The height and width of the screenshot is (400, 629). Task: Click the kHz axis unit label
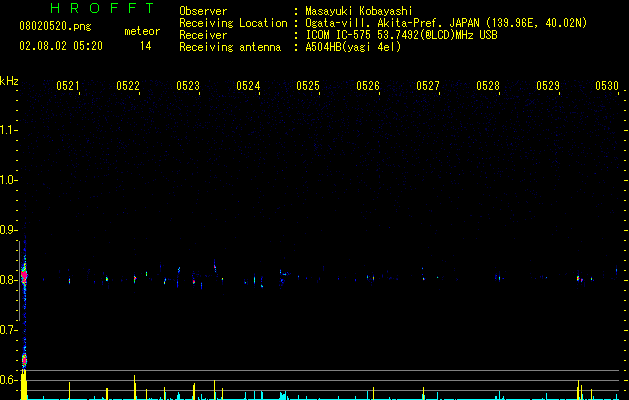click(9, 81)
